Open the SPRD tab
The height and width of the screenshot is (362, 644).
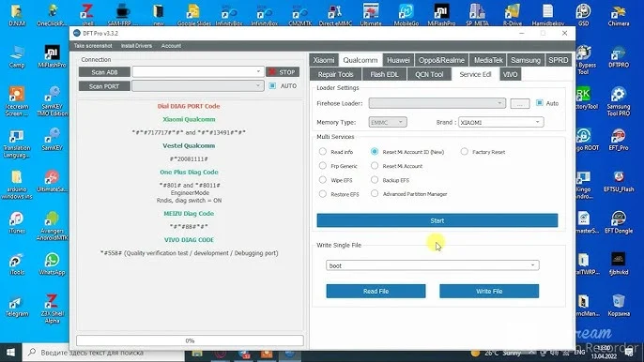coord(559,60)
